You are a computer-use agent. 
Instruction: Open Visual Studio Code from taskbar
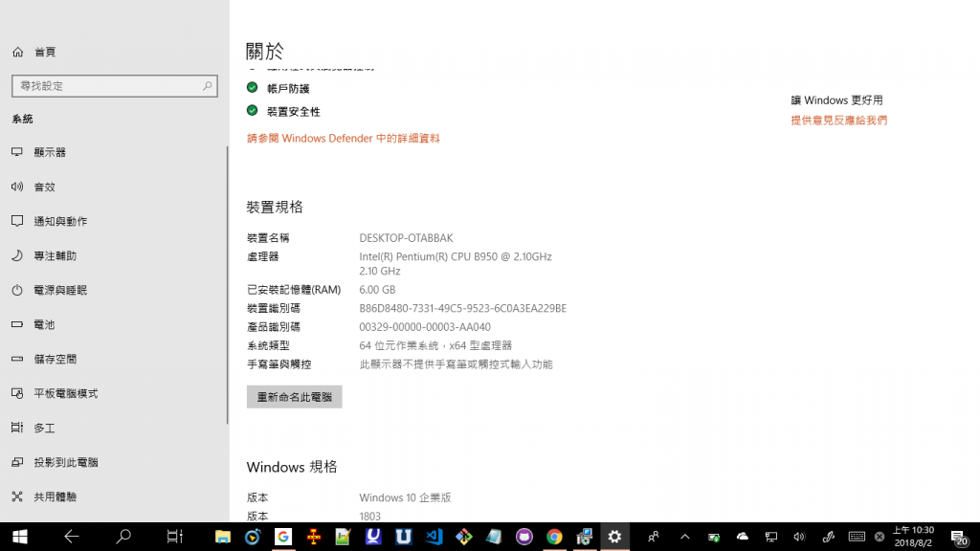434,537
